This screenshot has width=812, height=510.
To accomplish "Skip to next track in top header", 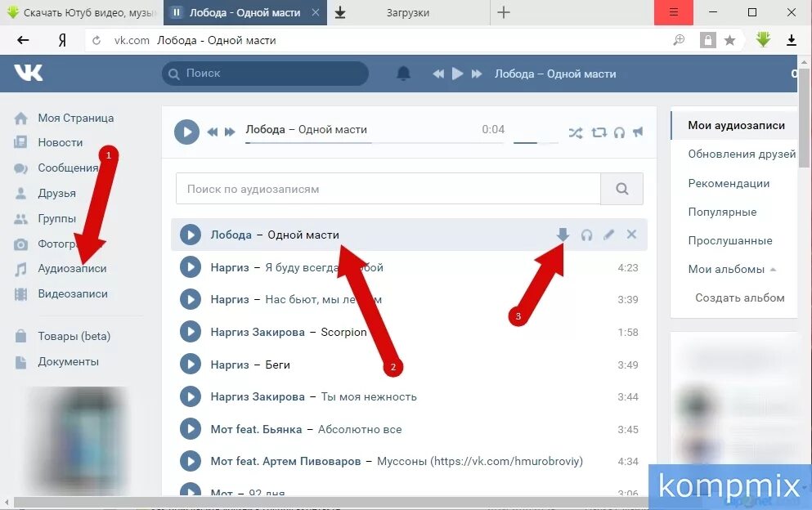I will coord(477,74).
